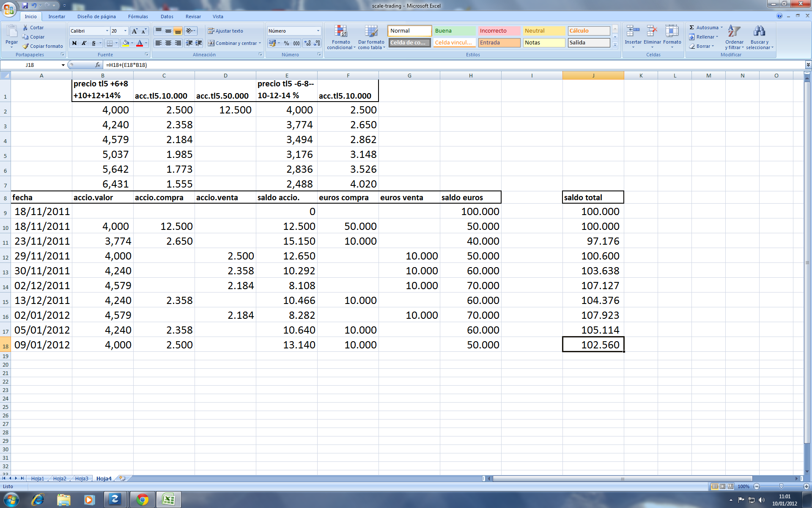The image size is (812, 508).
Task: Apply the Incorrecto cell style
Action: pyautogui.click(x=499, y=31)
